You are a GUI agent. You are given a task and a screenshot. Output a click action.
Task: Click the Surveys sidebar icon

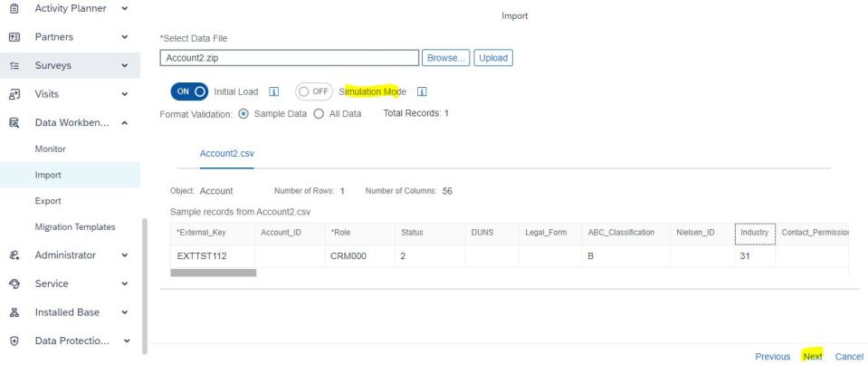[x=14, y=65]
